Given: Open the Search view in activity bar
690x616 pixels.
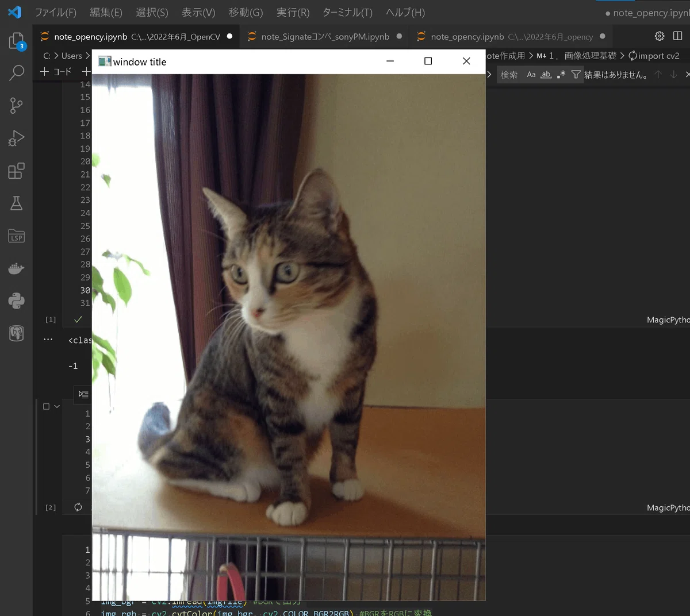Looking at the screenshot, I should pos(16,72).
